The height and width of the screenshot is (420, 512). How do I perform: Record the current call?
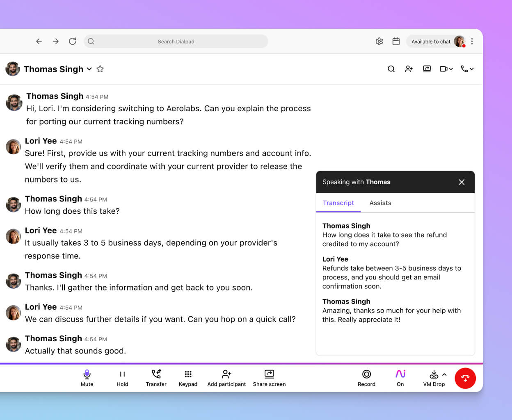pos(366,377)
